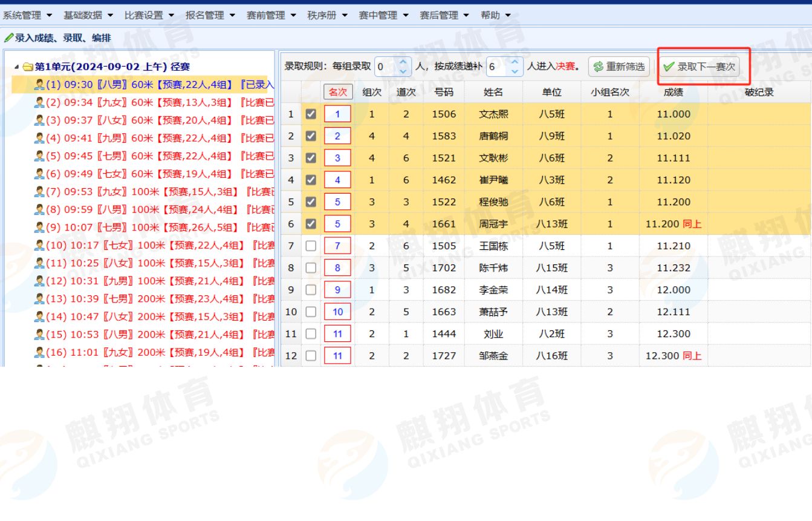Click the pencil icon beside 录入成绩、录取、编排

8,38
